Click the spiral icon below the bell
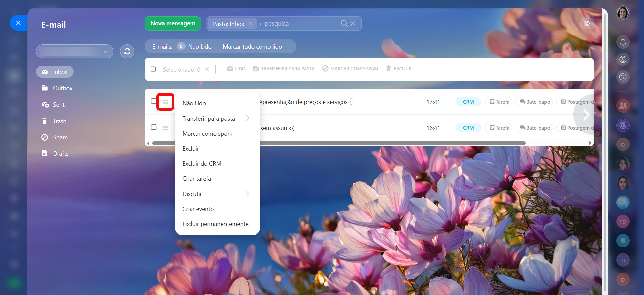 click(x=623, y=59)
